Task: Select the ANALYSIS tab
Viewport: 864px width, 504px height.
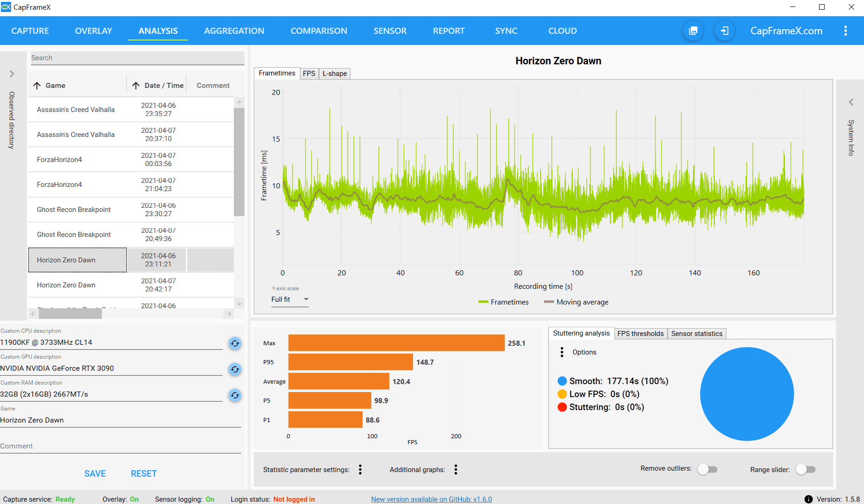Action: tap(158, 31)
